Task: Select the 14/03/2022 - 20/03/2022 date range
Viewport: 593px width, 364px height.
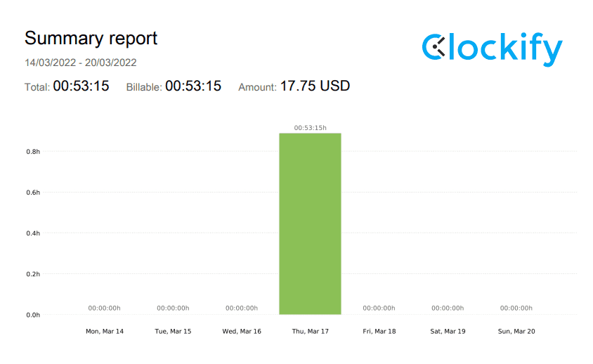Action: 81,63
